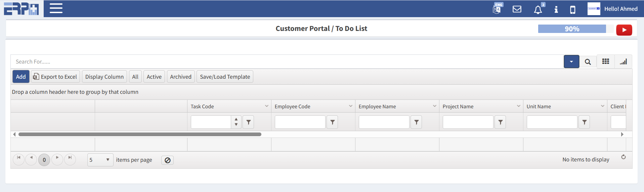Click the 90% progress bar
The width and height of the screenshot is (644, 192).
pyautogui.click(x=572, y=29)
